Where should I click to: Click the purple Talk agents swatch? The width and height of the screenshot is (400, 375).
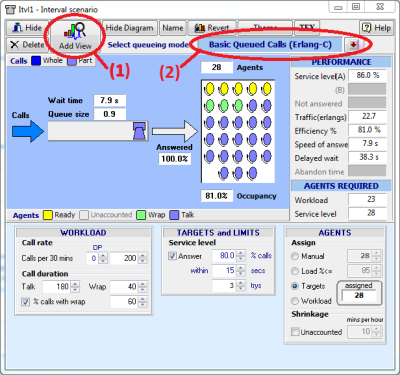(174, 215)
